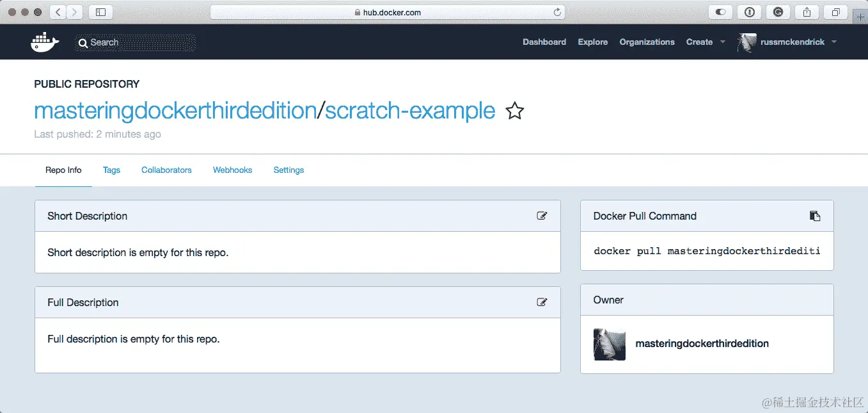Screen dimensions: 868x413
Task: Focus the Docker Hub search field
Action: click(x=135, y=43)
